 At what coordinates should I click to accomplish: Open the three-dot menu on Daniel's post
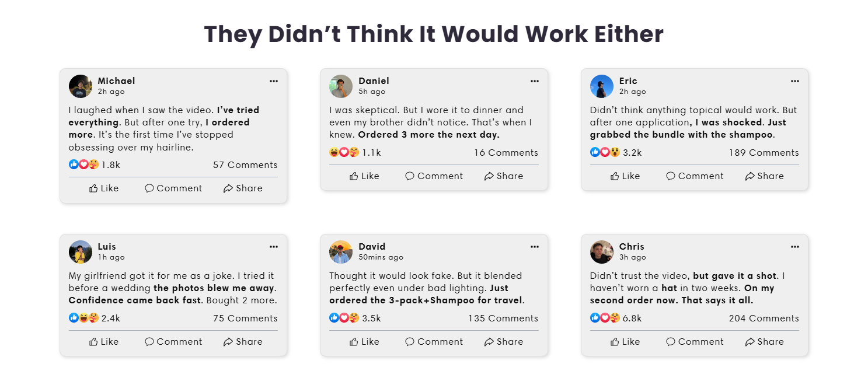[535, 81]
